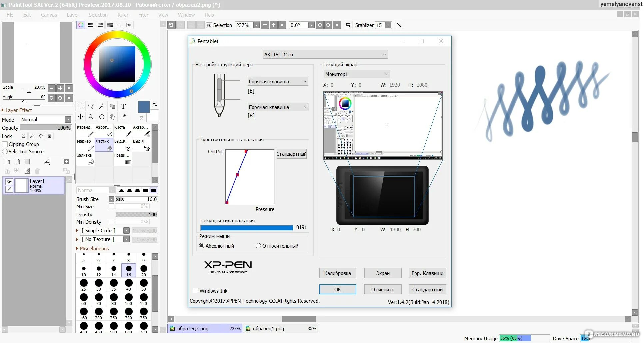The height and width of the screenshot is (343, 644).
Task: Choose the Маркер marker tool
Action: coord(85,145)
